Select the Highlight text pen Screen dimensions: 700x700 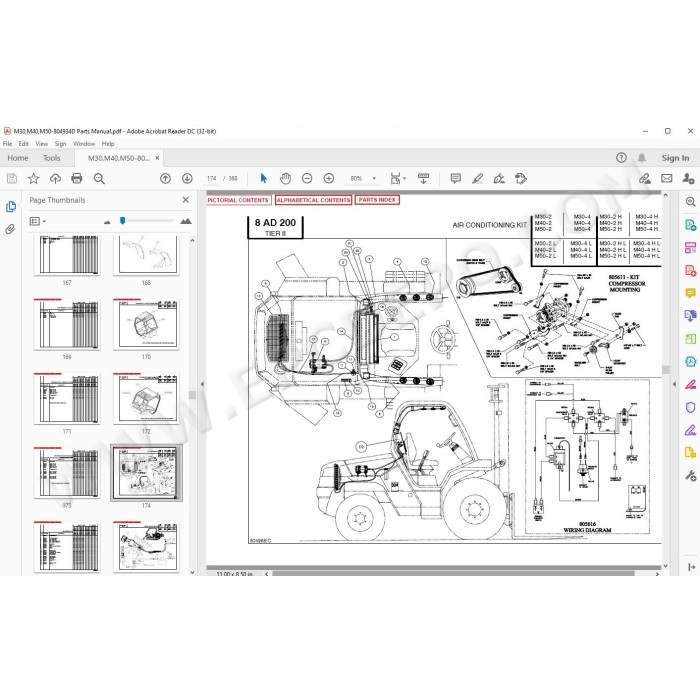[477, 179]
